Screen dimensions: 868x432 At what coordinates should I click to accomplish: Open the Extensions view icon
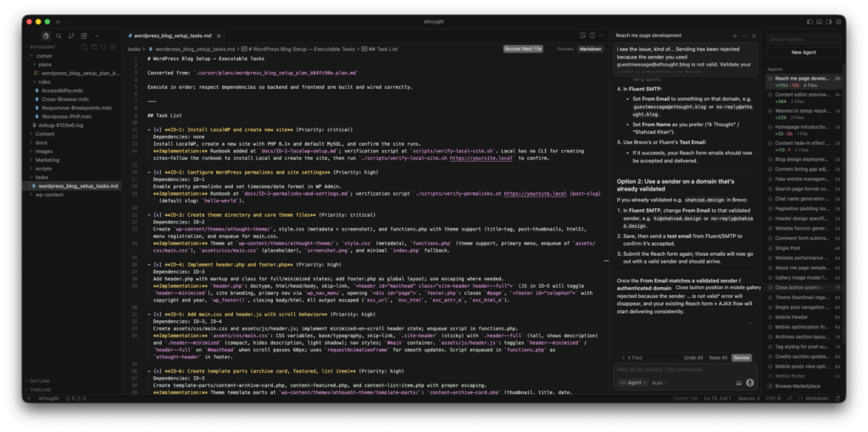pyautogui.click(x=84, y=36)
